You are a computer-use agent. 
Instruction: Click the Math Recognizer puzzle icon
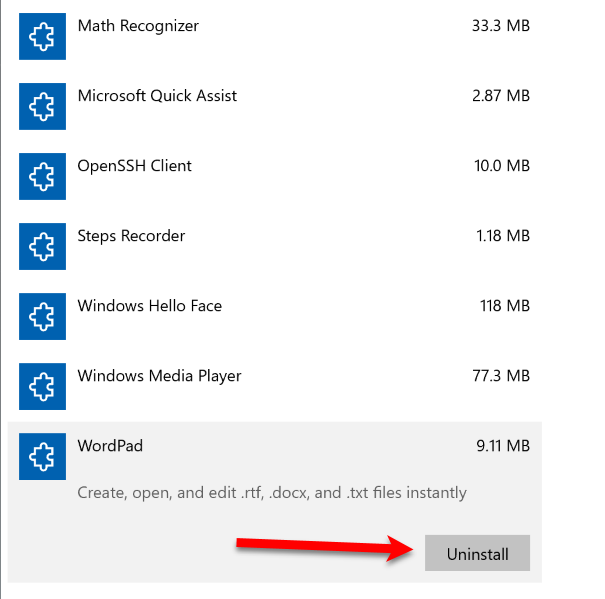click(42, 36)
